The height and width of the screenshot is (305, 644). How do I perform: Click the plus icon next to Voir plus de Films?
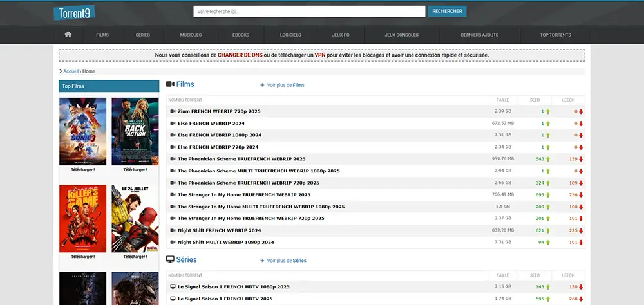[262, 85]
